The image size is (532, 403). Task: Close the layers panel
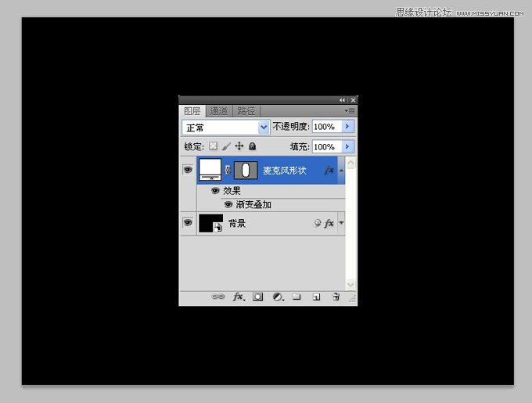click(x=353, y=100)
